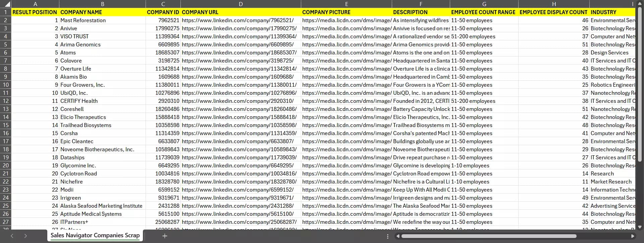Click Cyclotron Road's Research industry cell
Image resolution: width=644 pixels, height=243 pixels.
612,173
